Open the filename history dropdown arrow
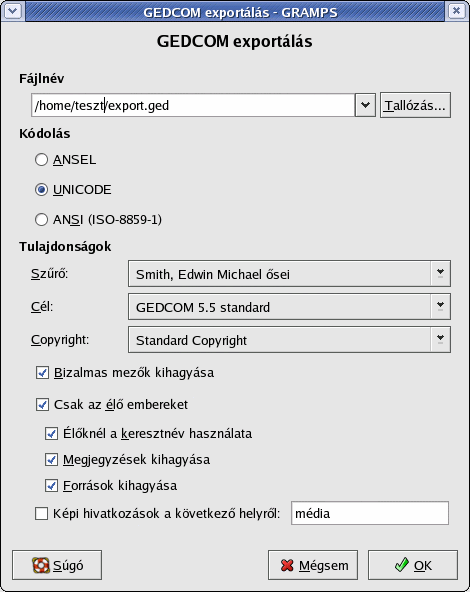 coord(365,105)
